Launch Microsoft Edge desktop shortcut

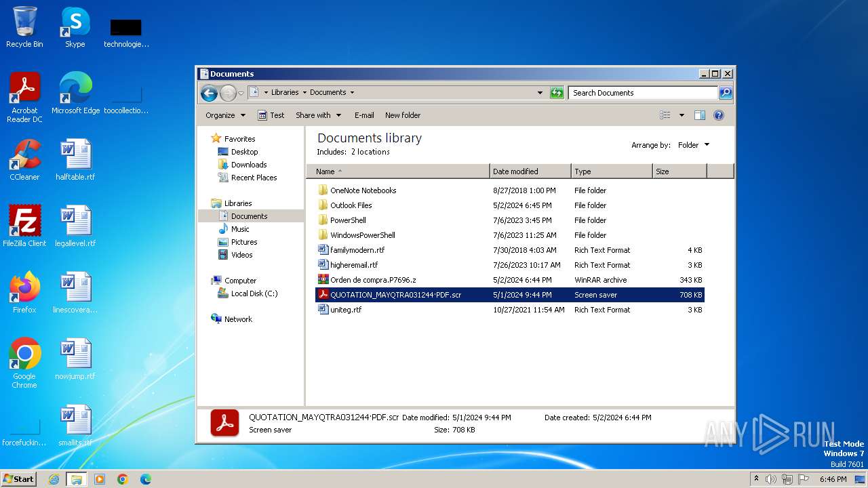pos(75,93)
